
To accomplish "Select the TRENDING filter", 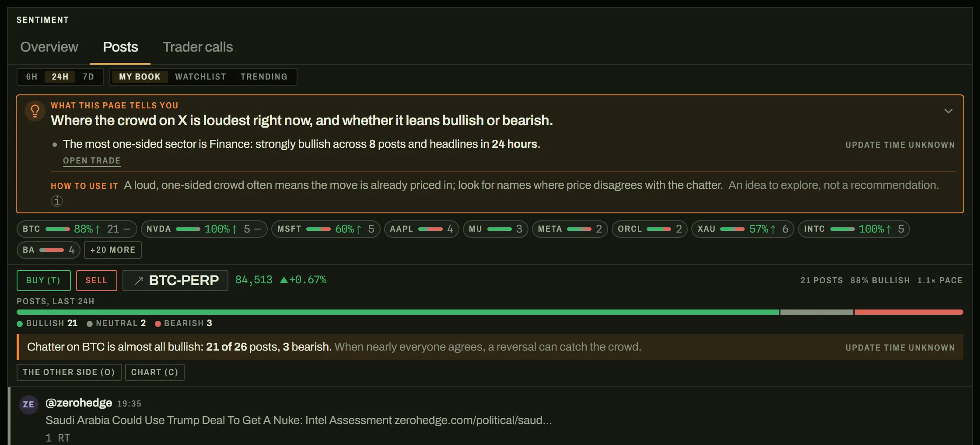I will tap(264, 77).
